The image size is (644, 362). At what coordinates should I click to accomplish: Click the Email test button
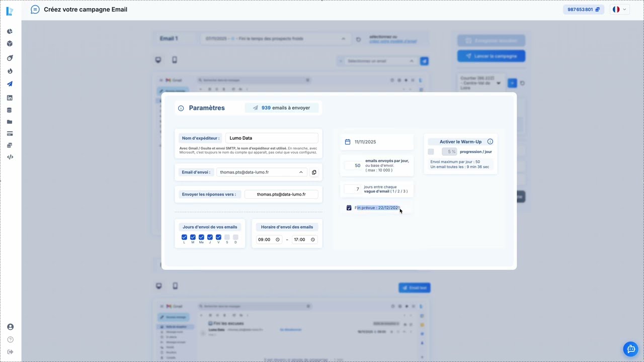tap(415, 288)
